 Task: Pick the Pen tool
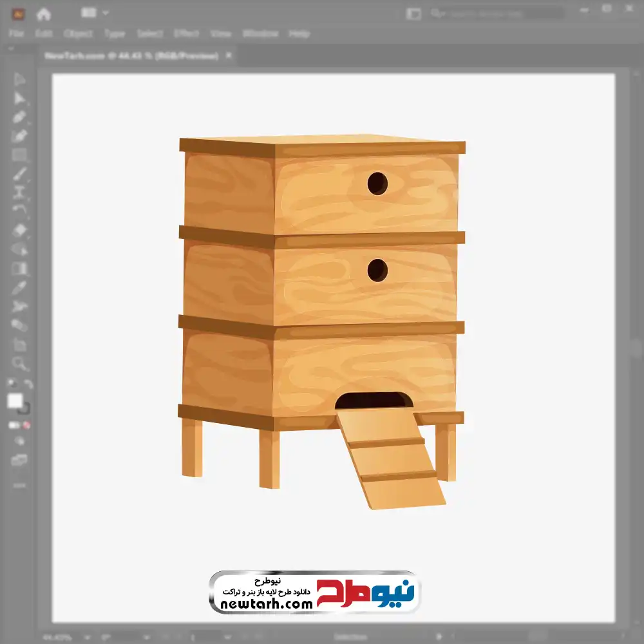click(19, 117)
